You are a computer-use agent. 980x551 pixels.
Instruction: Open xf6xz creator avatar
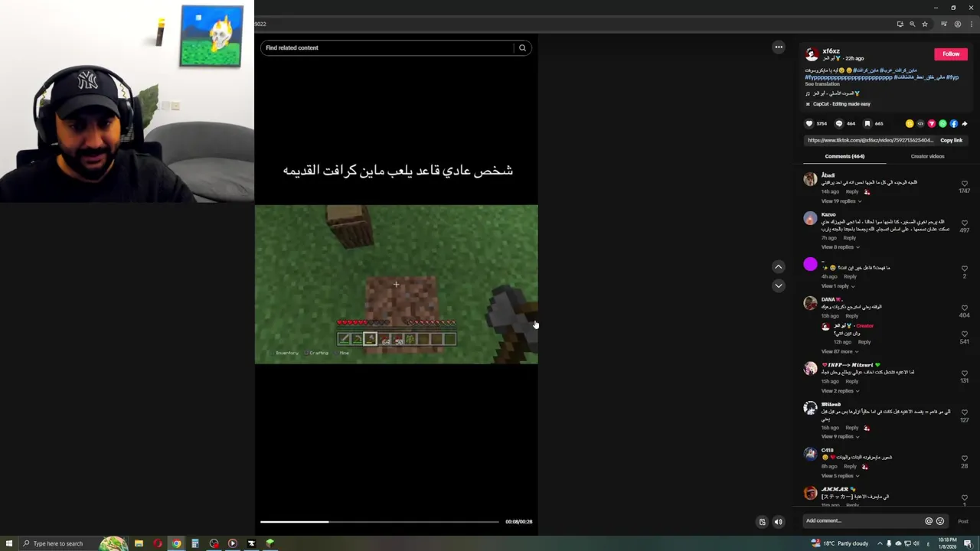[812, 54]
